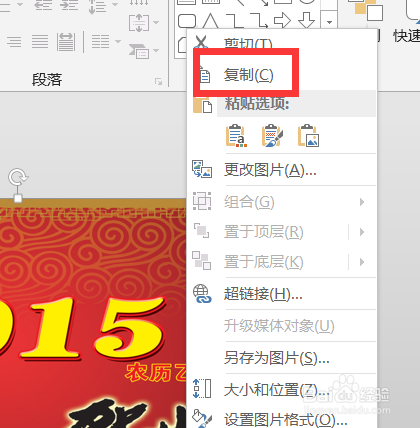
Task: Click 置于顶层(R) menu entry
Action: [x=263, y=232]
